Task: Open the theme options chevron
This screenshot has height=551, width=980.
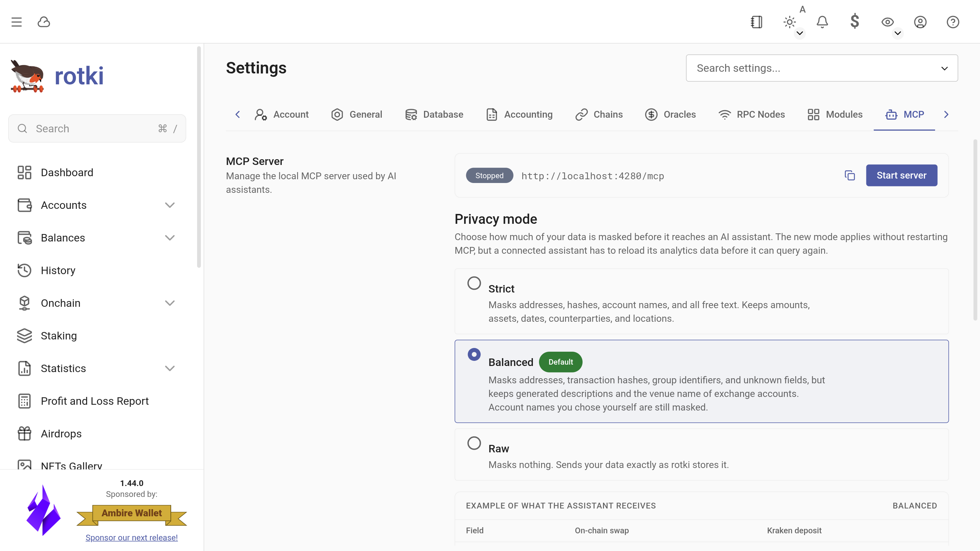Action: (800, 33)
